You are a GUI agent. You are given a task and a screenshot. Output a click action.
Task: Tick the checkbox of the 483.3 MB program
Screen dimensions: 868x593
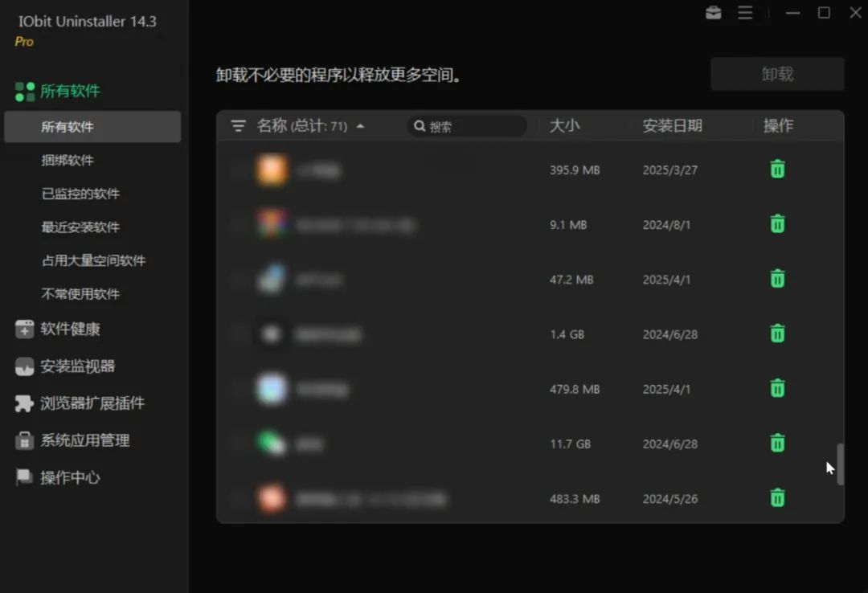pyautogui.click(x=238, y=499)
